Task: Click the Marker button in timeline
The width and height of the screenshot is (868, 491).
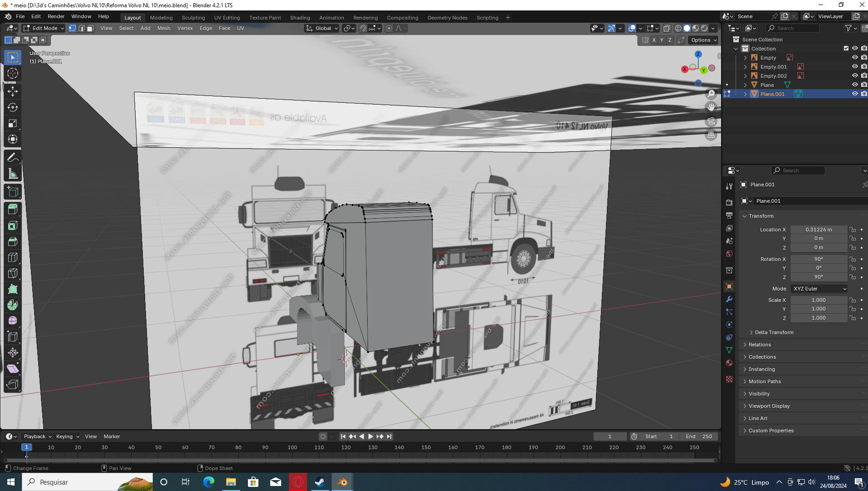Action: pos(112,436)
